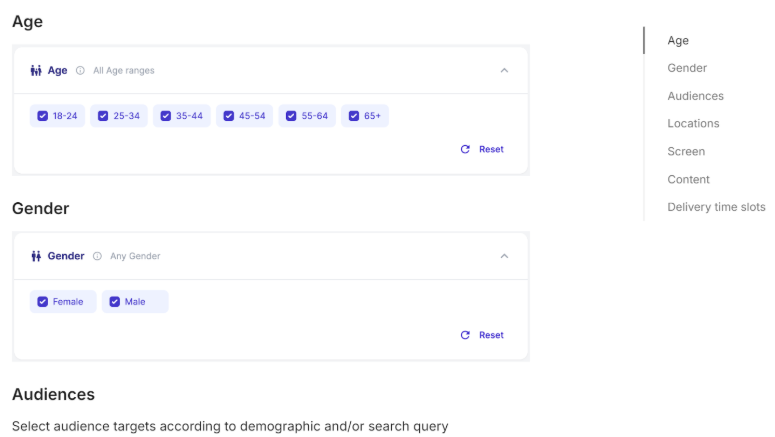
Task: Uncheck the 18-24 age range
Action: (x=43, y=116)
